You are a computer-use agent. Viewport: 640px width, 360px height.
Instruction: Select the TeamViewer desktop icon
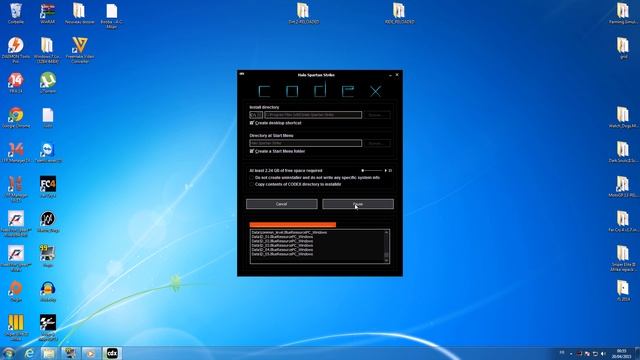[48, 152]
